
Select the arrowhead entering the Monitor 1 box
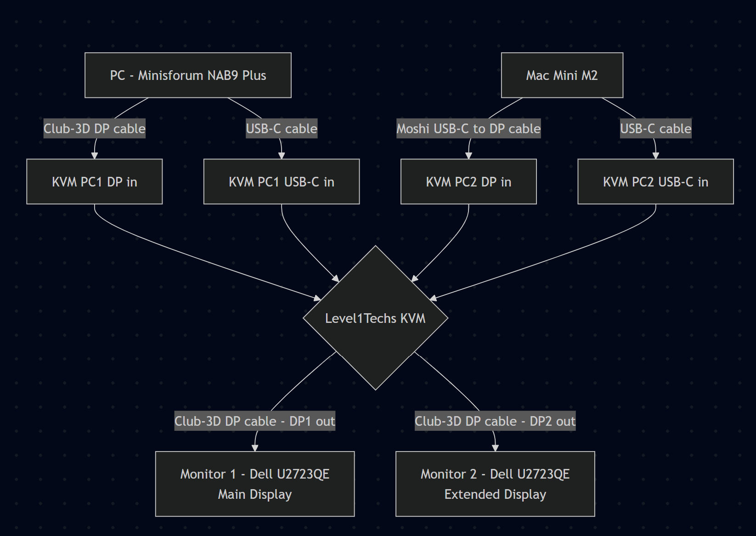coord(255,448)
